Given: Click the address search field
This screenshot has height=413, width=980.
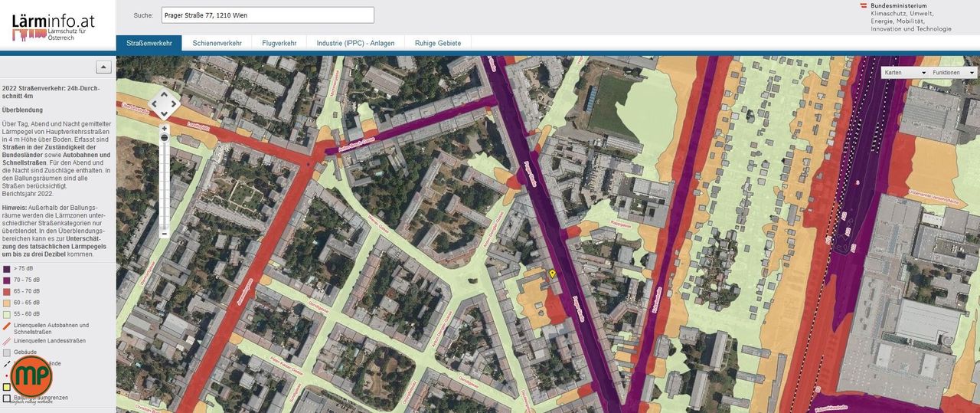Looking at the screenshot, I should [268, 15].
